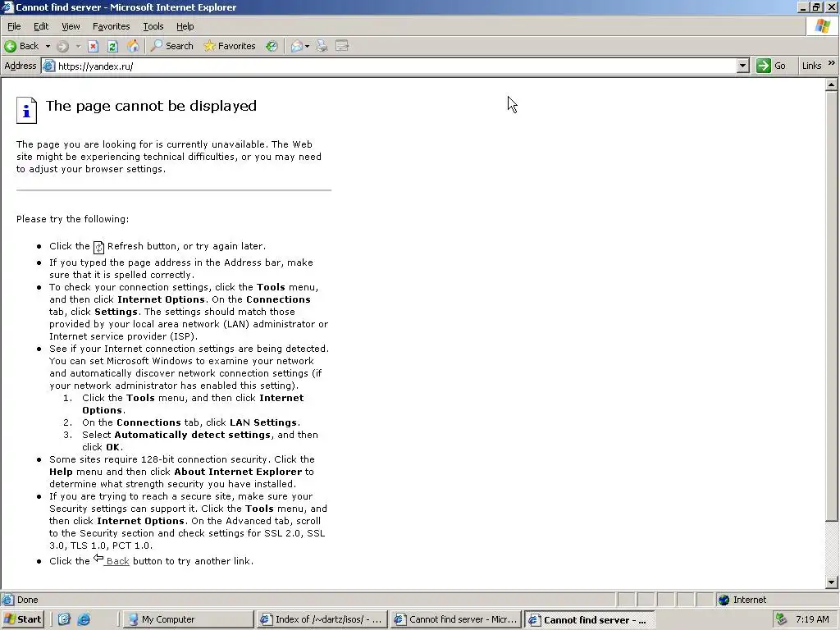Click the 'Done' status bar text
This screenshot has width=840, height=630.
pos(27,600)
